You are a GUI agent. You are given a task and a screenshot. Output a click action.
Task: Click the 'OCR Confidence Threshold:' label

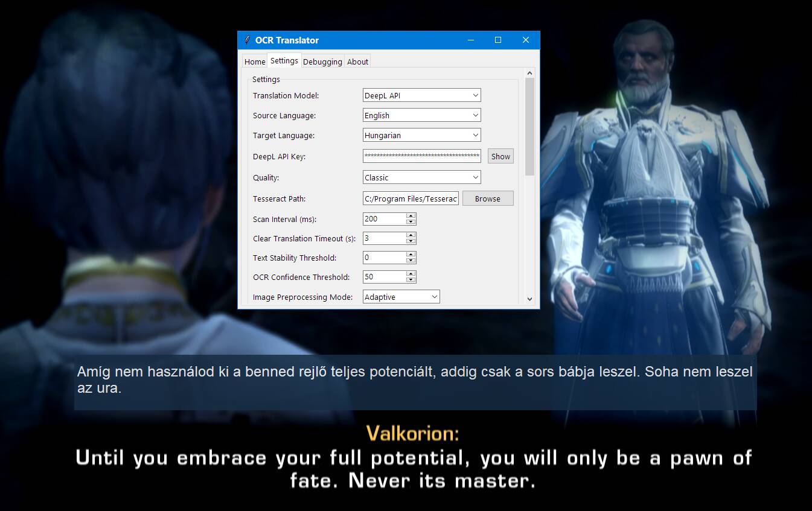(301, 277)
